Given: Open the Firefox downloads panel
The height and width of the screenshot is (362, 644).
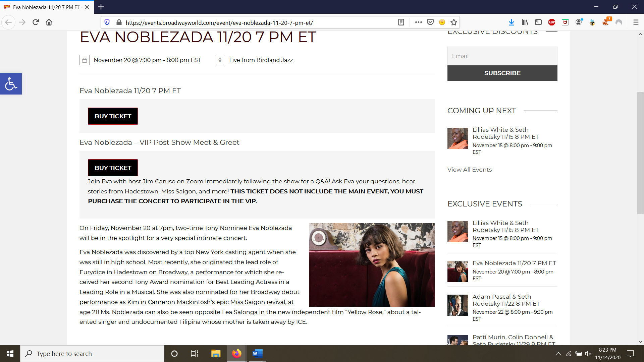Looking at the screenshot, I should 511,22.
